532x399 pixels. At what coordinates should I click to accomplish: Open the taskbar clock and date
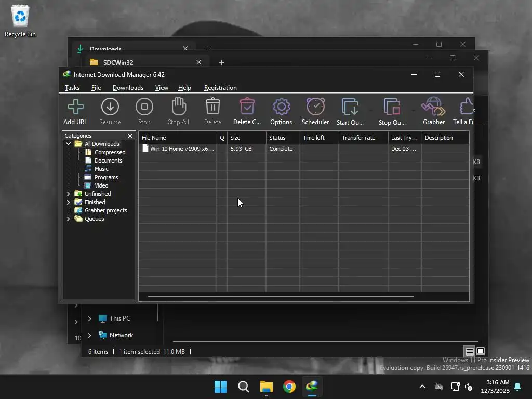[x=495, y=387]
